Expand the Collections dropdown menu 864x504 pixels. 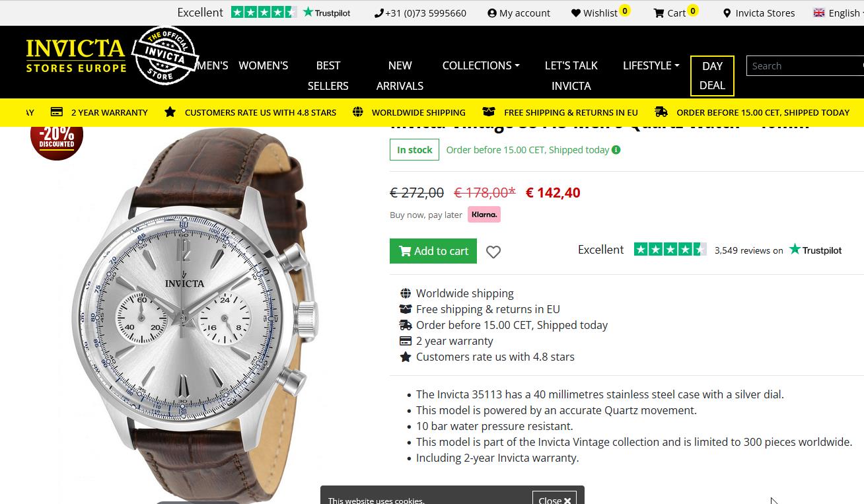(x=481, y=65)
